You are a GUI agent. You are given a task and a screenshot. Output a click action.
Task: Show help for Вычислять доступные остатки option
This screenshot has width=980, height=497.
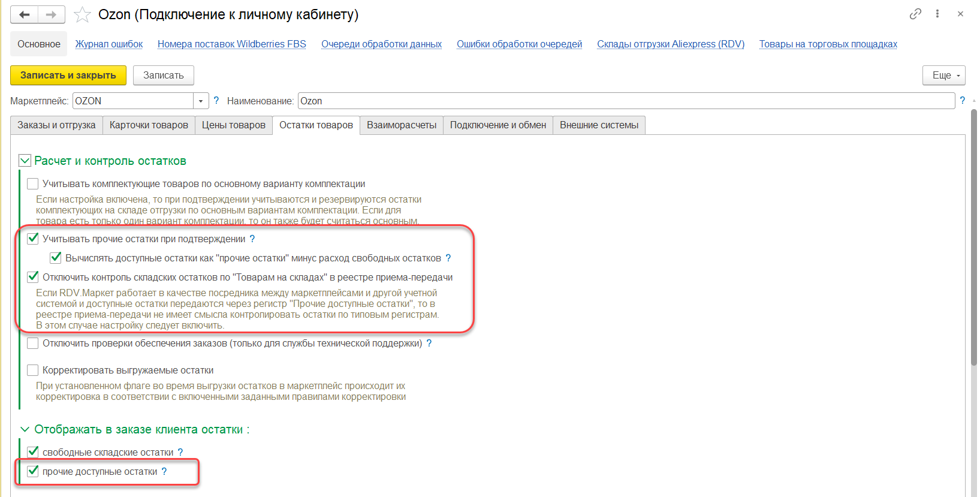(448, 258)
